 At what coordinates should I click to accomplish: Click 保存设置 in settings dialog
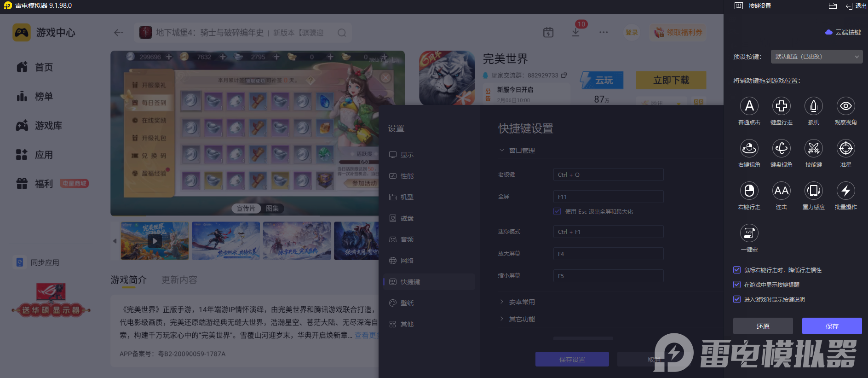tap(572, 359)
